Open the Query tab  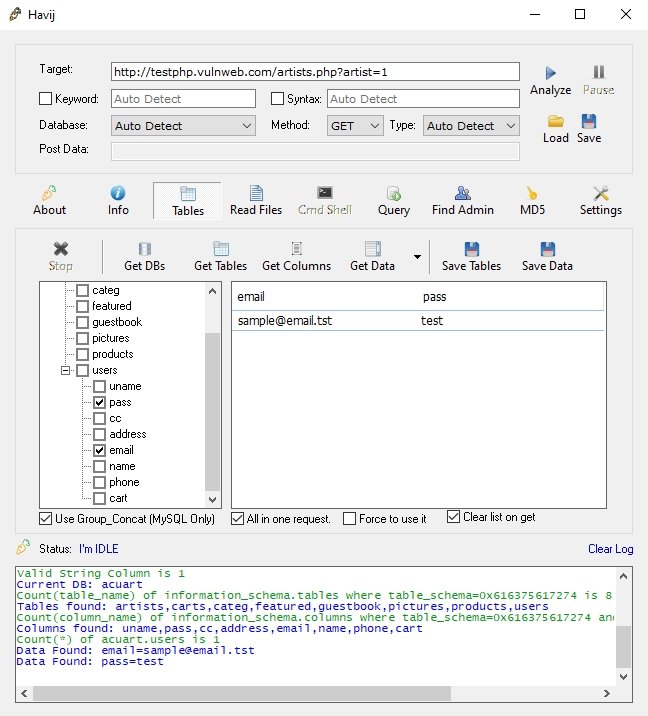pos(394,201)
